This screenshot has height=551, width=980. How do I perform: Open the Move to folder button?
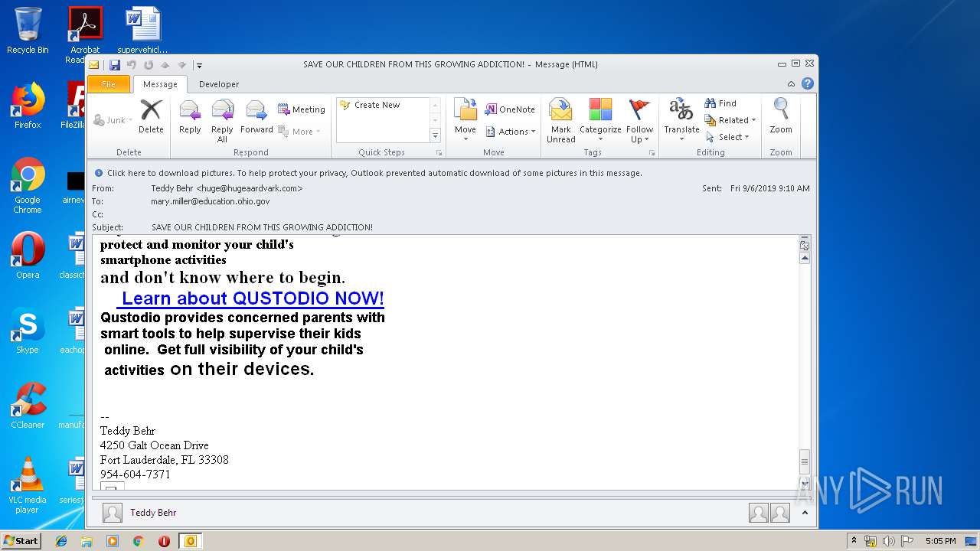465,117
